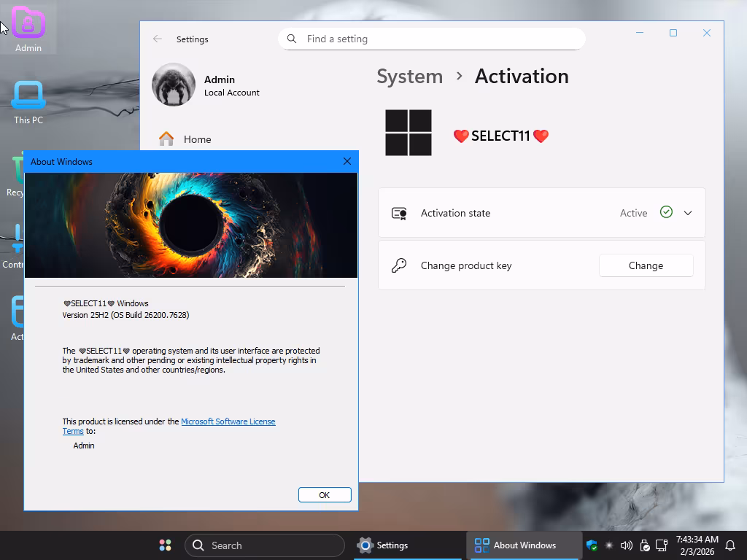
Task: Open Windows Security tray icon
Action: [592, 545]
